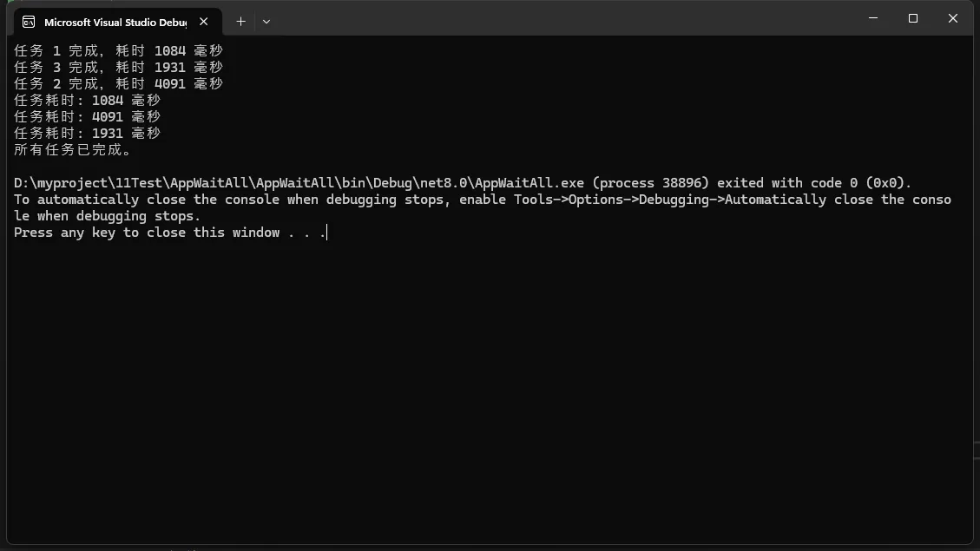This screenshot has height=551, width=980.
Task: Expand the new tab profile dropdown chevron
Action: pyautogui.click(x=266, y=21)
